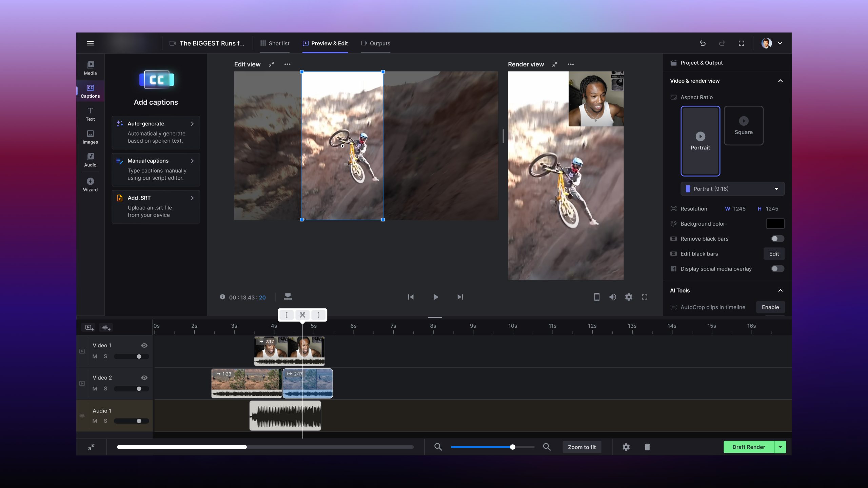Collapse the AI Tools section
The height and width of the screenshot is (488, 868).
pyautogui.click(x=780, y=290)
